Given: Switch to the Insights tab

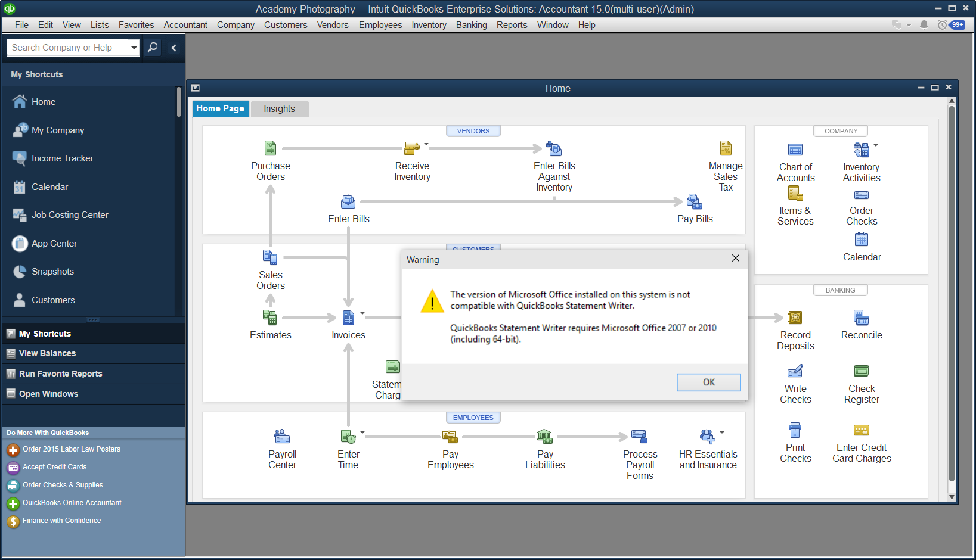Looking at the screenshot, I should coord(279,108).
